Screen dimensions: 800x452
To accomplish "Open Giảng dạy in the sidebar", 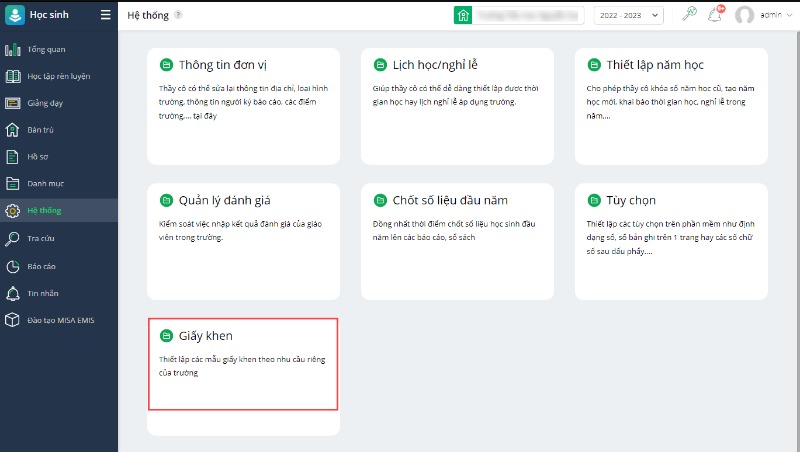I will pyautogui.click(x=45, y=103).
